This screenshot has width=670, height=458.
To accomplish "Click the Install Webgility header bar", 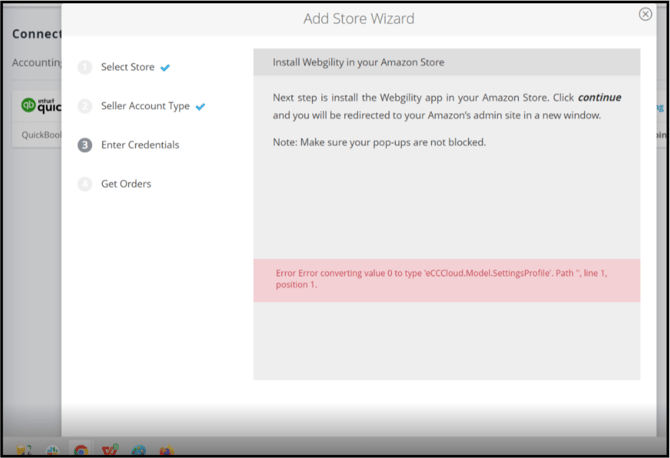I will pyautogui.click(x=446, y=62).
